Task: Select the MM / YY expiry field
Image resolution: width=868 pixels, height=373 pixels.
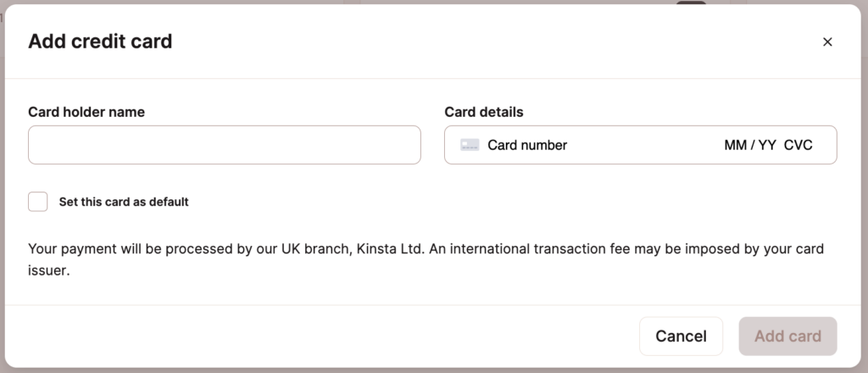Action: click(750, 145)
